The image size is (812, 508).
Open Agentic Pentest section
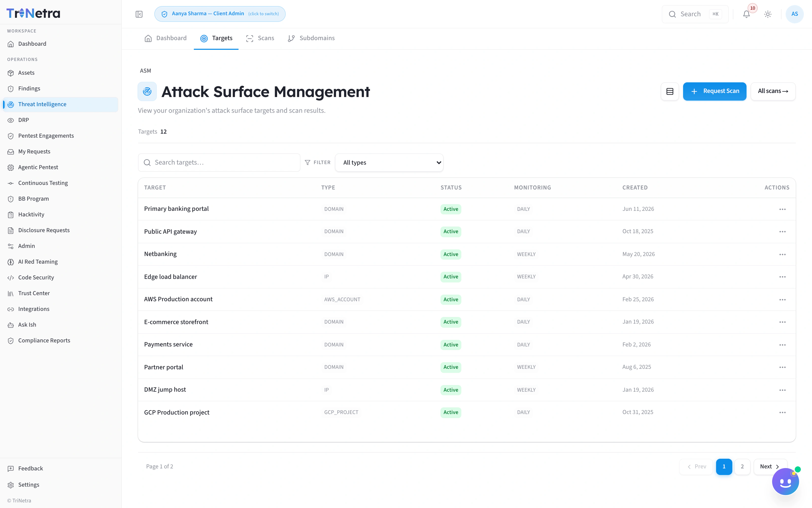pyautogui.click(x=60, y=167)
